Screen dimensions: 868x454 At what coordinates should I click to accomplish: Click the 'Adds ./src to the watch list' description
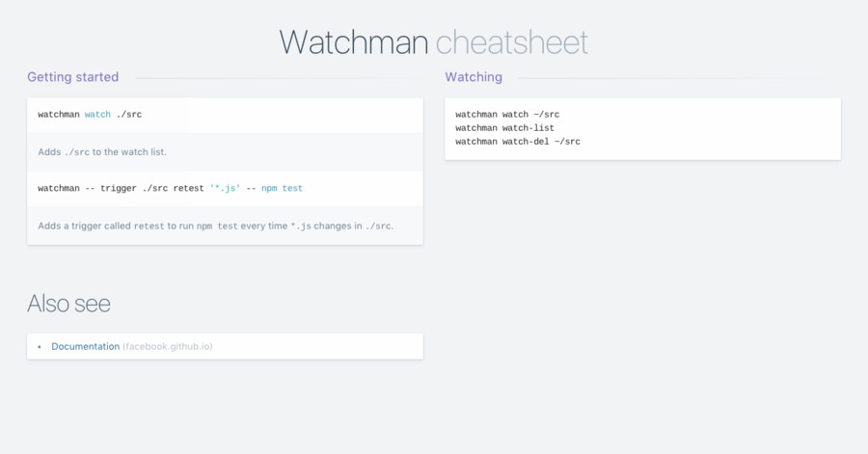(x=109, y=152)
